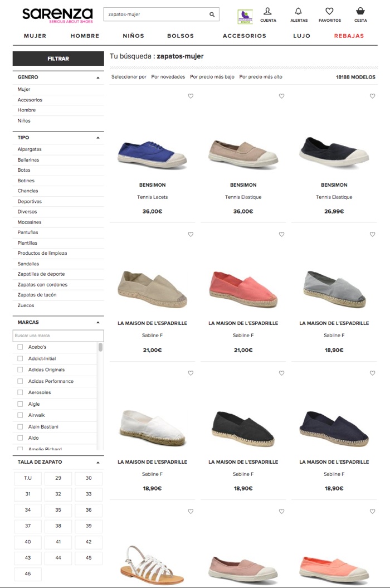The image size is (390, 588).
Task: Favorite the beige Sabline F espadrille
Action: 191,235
